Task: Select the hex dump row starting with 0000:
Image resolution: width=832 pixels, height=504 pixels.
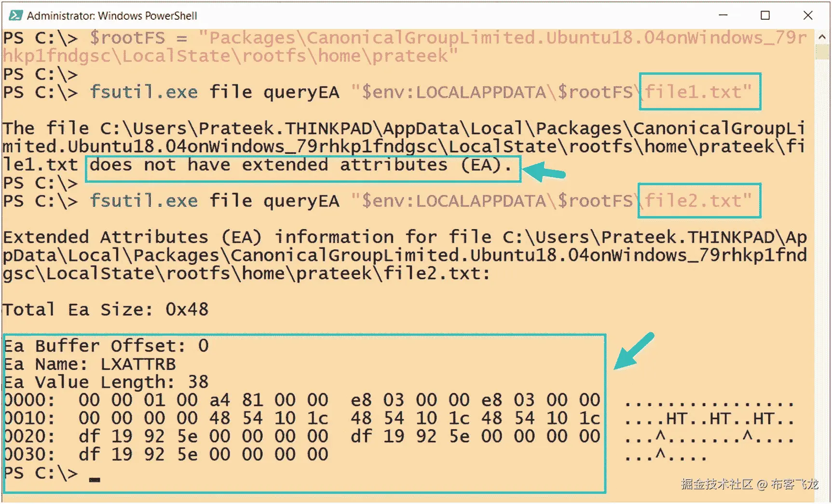Action: (299, 400)
